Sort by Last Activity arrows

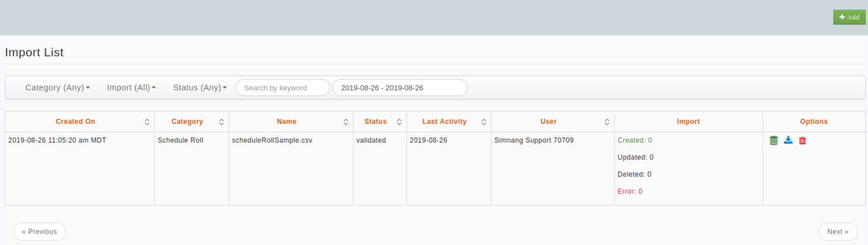pos(483,122)
